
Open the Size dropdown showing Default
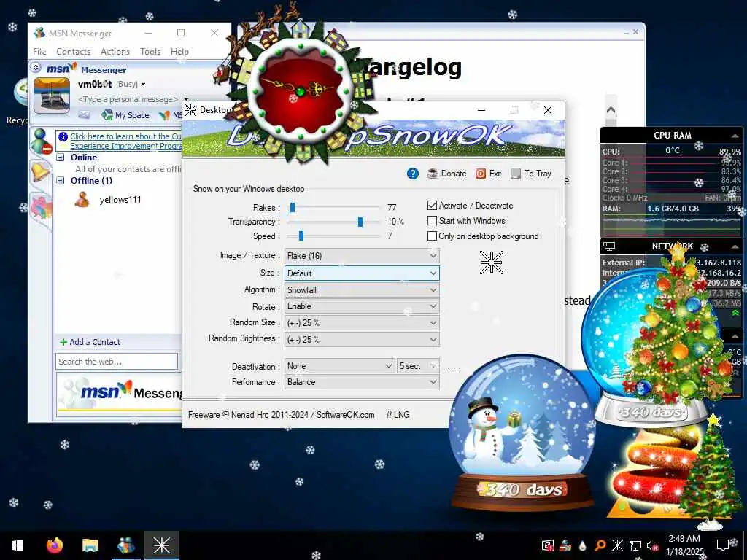pos(362,273)
